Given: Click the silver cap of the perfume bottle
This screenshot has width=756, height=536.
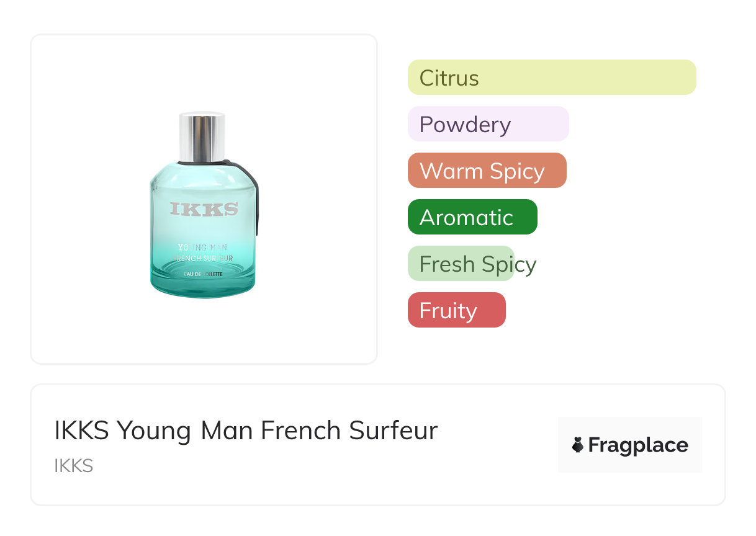Looking at the screenshot, I should (202, 137).
